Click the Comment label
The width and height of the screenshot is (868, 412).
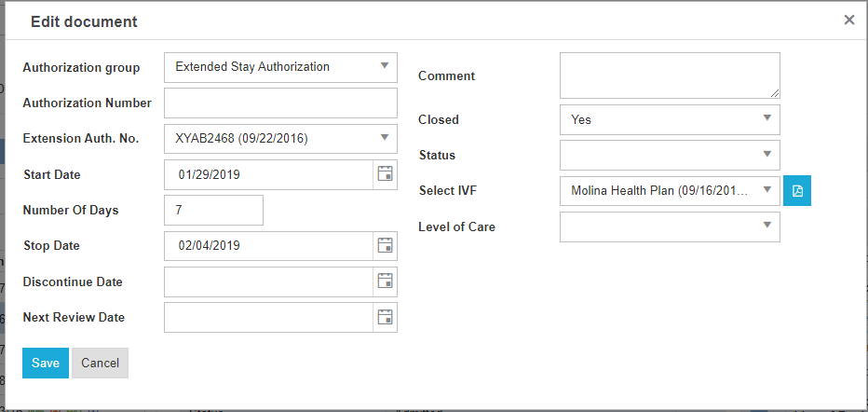click(447, 76)
